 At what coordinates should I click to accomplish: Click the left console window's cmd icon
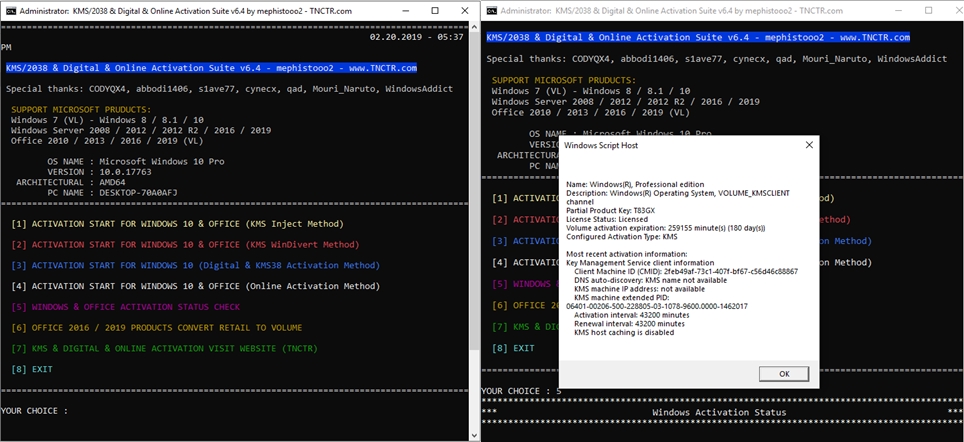coord(10,10)
